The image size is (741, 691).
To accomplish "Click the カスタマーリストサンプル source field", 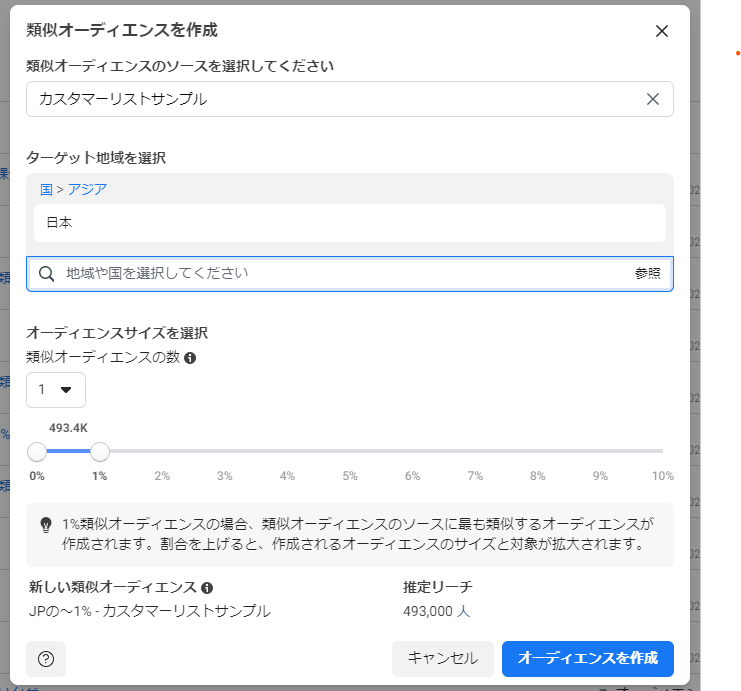I will [350, 99].
